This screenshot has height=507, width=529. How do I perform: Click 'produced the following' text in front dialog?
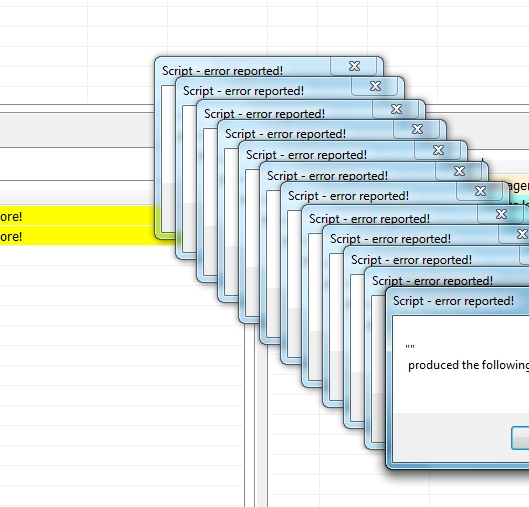click(x=468, y=365)
